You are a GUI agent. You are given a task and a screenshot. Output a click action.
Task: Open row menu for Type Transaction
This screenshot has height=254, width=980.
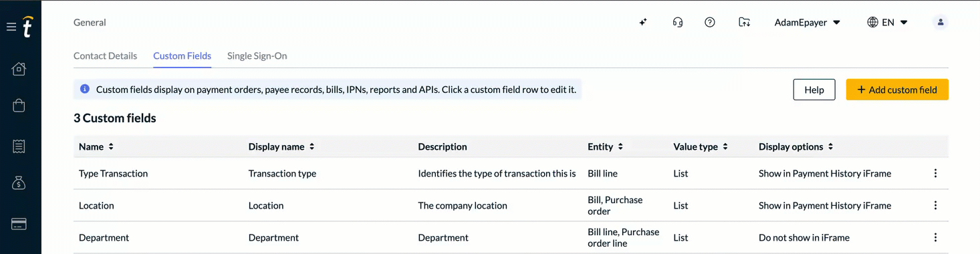point(935,173)
